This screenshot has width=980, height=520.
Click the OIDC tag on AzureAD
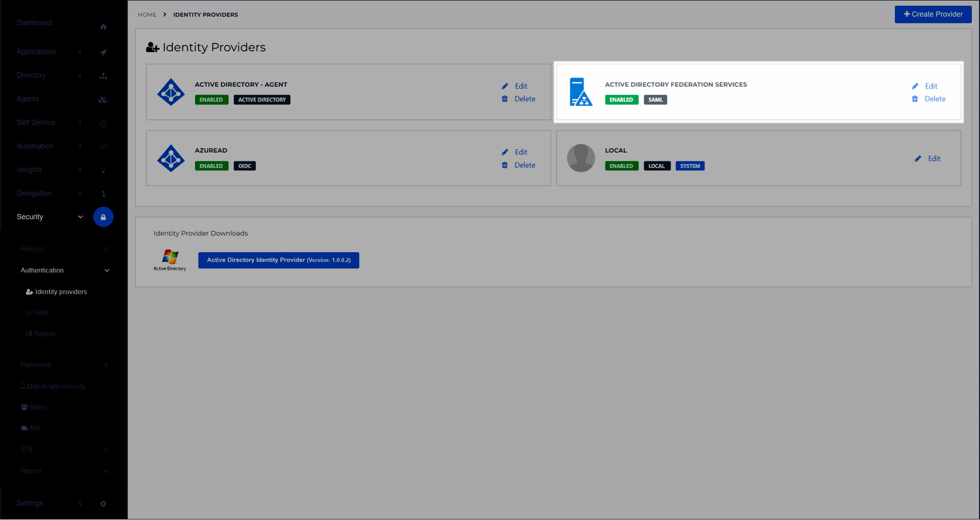[x=244, y=166]
